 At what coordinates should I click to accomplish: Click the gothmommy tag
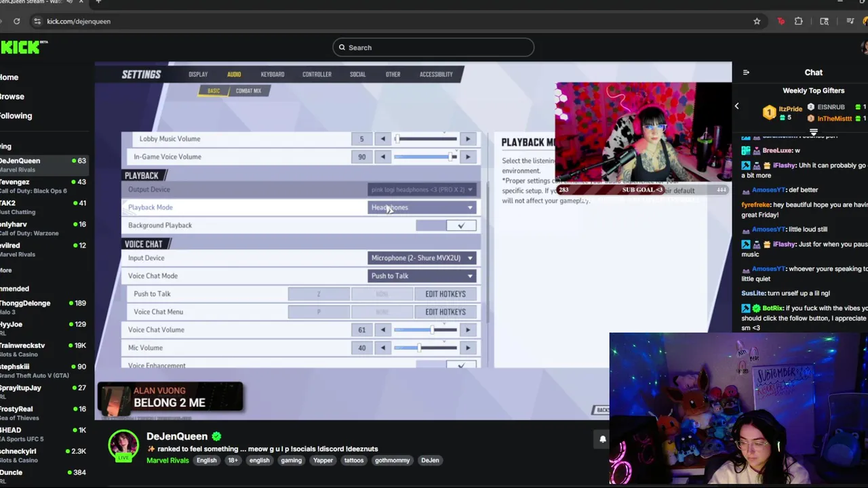[392, 460]
